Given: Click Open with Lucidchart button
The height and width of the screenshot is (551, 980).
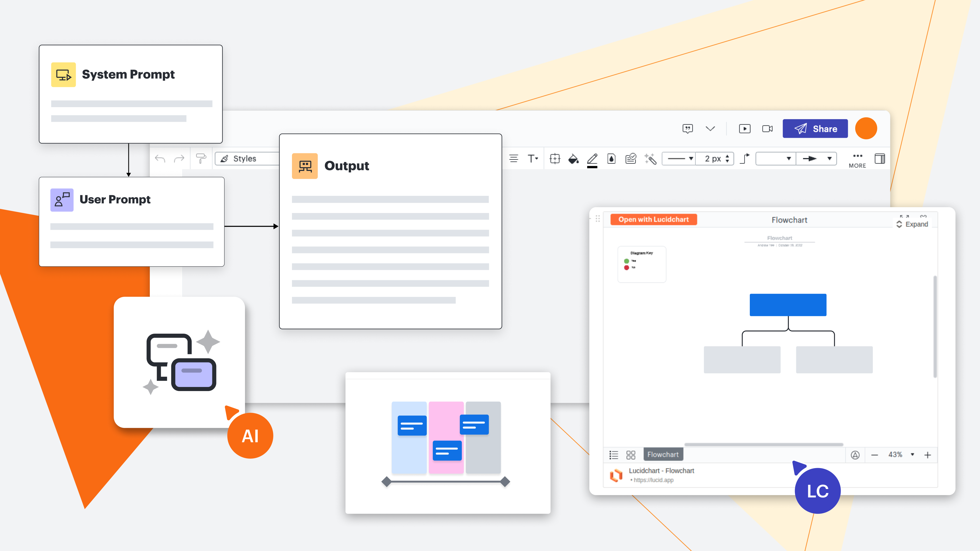Looking at the screenshot, I should coord(653,219).
